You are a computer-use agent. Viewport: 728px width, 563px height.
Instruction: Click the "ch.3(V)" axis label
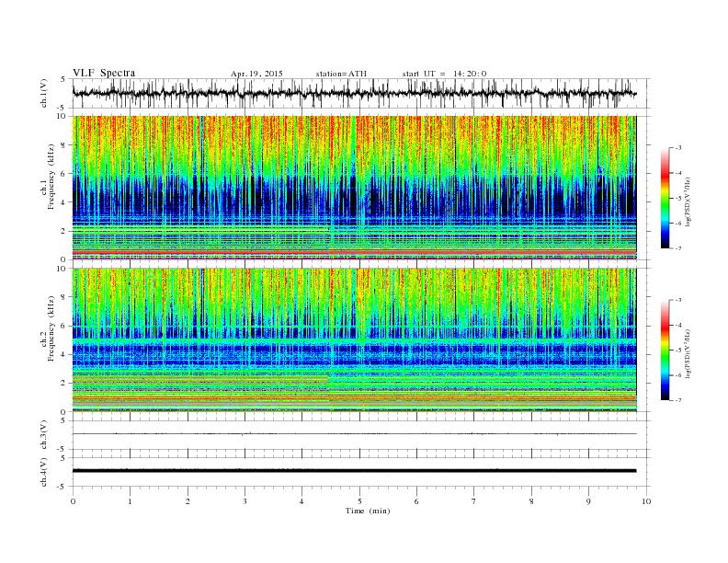(x=44, y=435)
